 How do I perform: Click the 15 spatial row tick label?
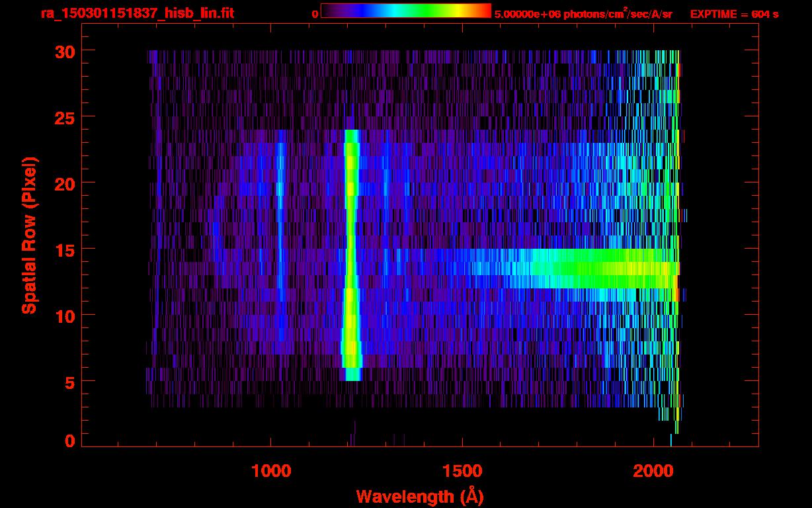[65, 249]
